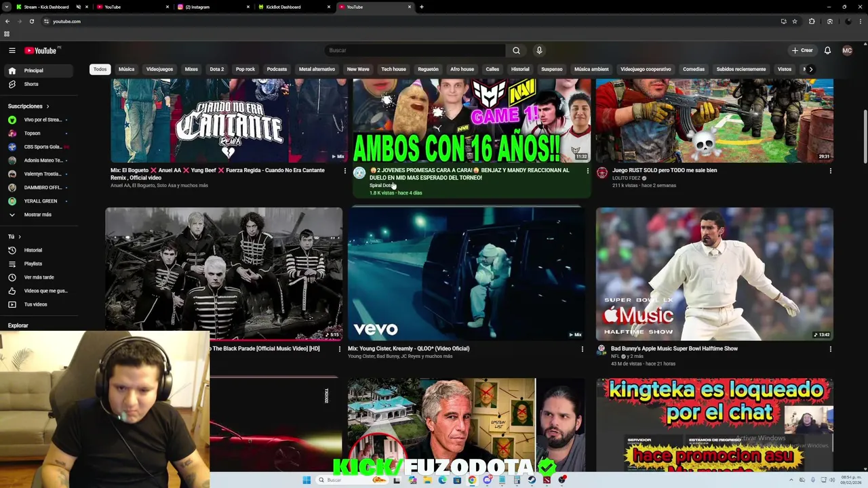Open Ver más tarde in the sidebar
This screenshot has height=488, width=868.
tap(39, 277)
